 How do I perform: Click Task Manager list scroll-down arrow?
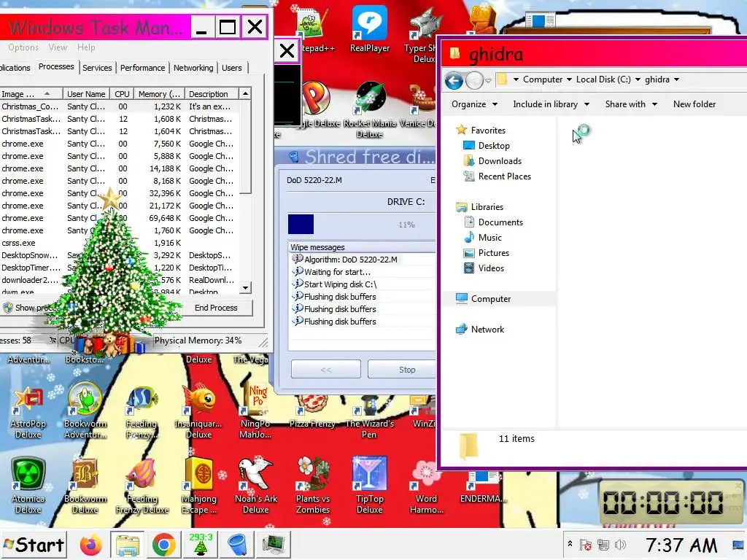click(x=245, y=287)
